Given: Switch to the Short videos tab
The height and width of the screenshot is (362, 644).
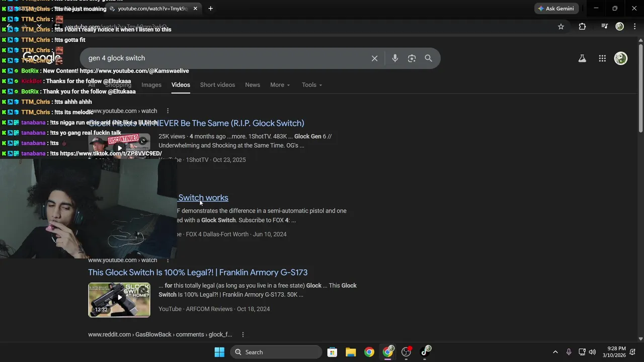Looking at the screenshot, I should 217,85.
